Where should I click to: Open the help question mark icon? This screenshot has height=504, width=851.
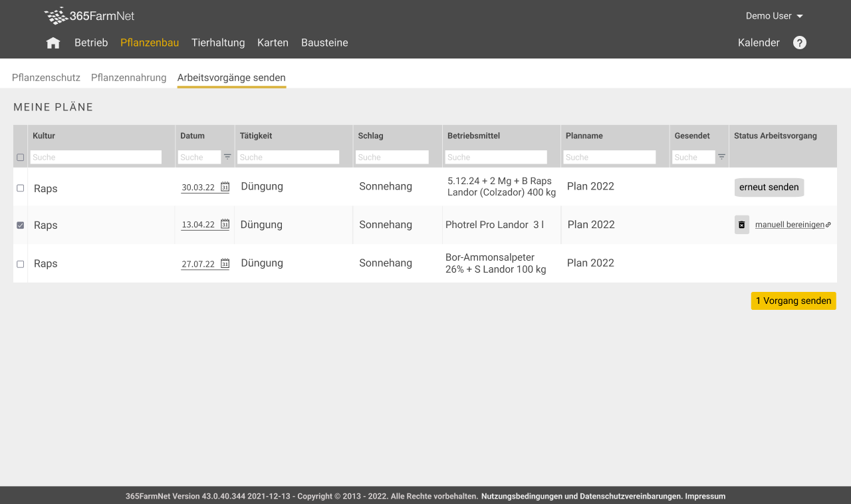pos(800,43)
